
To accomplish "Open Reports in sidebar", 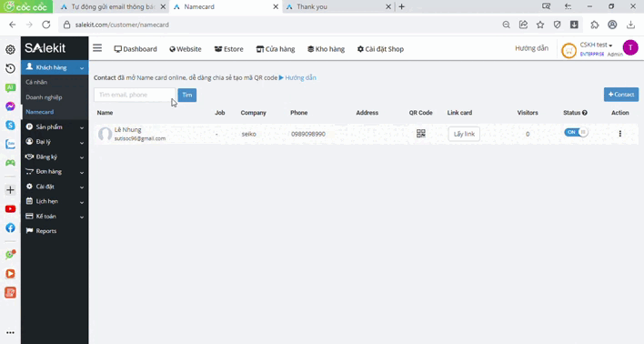I will point(46,231).
